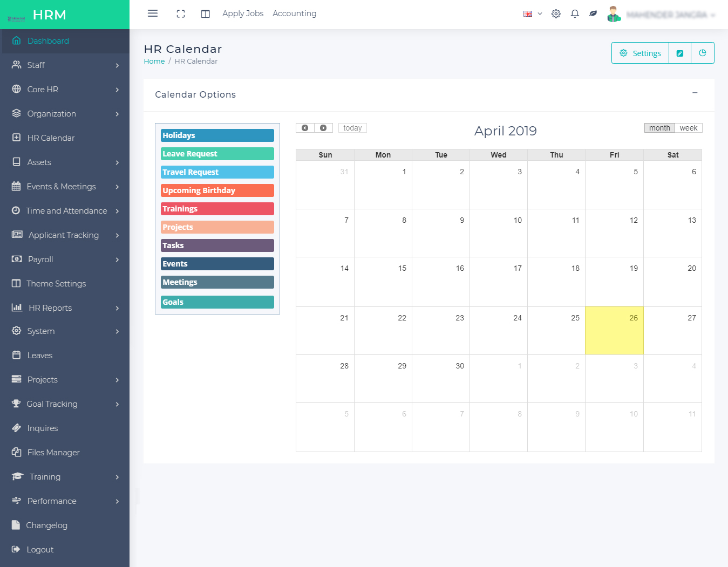Open the notifications bell icon
This screenshot has width=728, height=567.
pyautogui.click(x=575, y=14)
